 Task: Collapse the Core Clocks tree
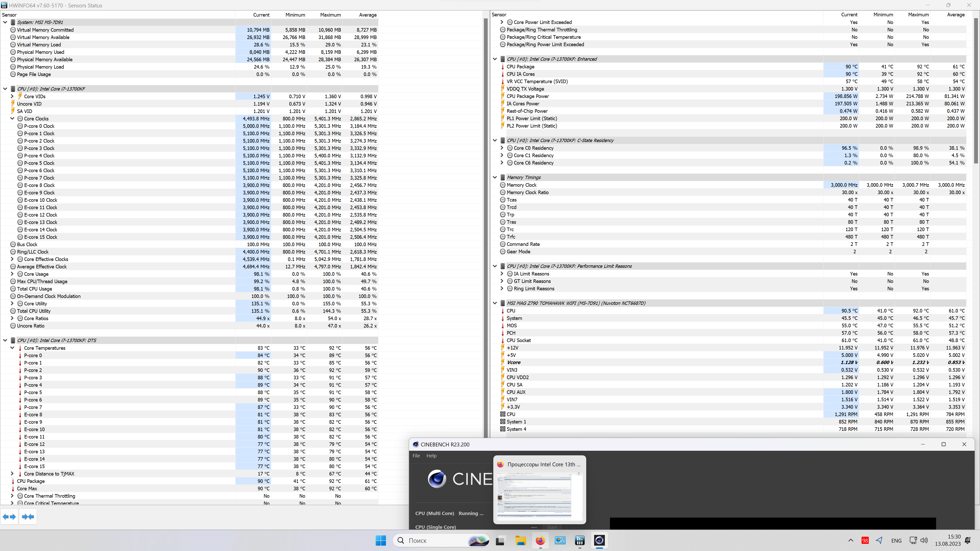(12, 119)
